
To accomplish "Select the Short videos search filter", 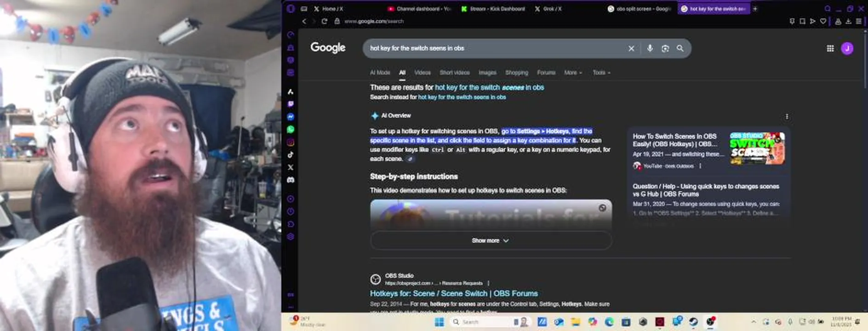I will tap(454, 73).
